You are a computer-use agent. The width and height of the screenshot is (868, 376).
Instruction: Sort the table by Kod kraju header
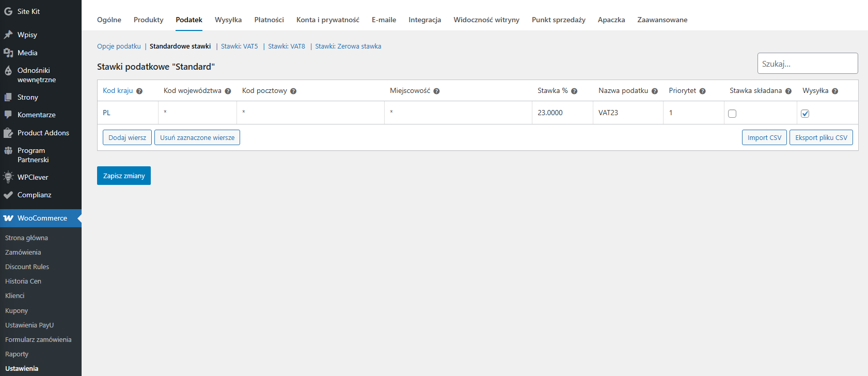click(x=118, y=90)
